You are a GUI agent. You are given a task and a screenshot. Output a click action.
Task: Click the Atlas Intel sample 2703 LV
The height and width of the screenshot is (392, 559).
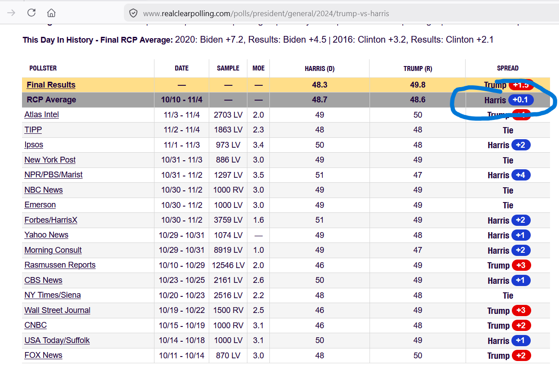[x=228, y=115]
